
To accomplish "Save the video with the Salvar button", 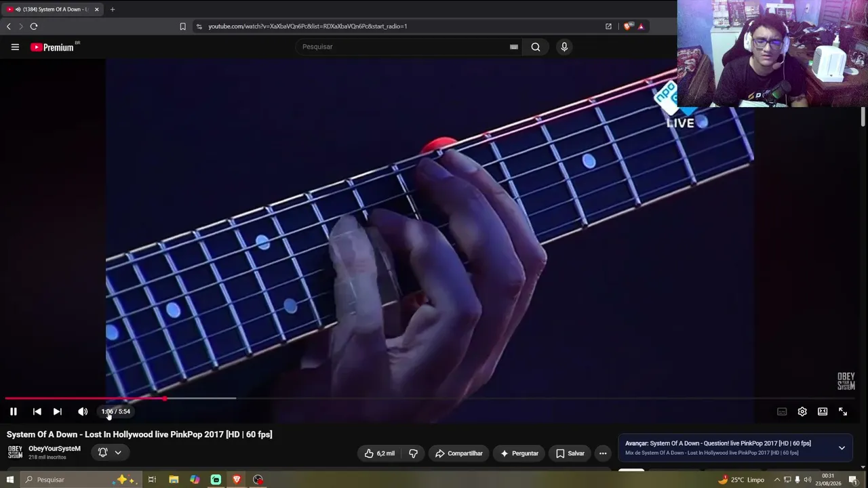I will pos(570,453).
